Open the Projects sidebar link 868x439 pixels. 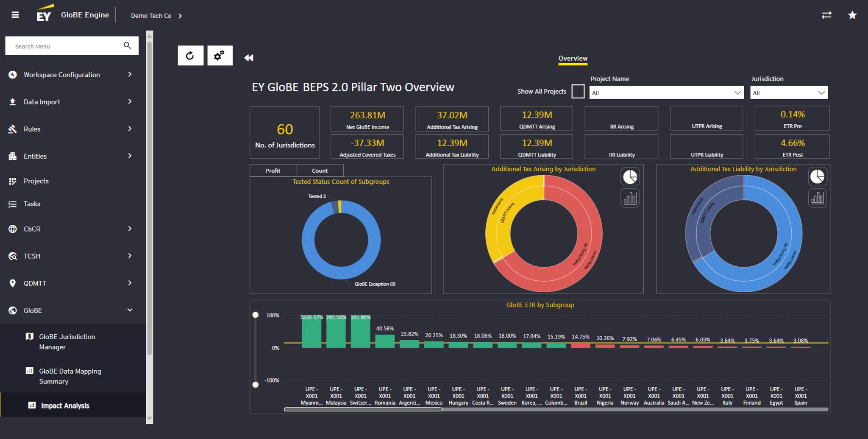[36, 181]
